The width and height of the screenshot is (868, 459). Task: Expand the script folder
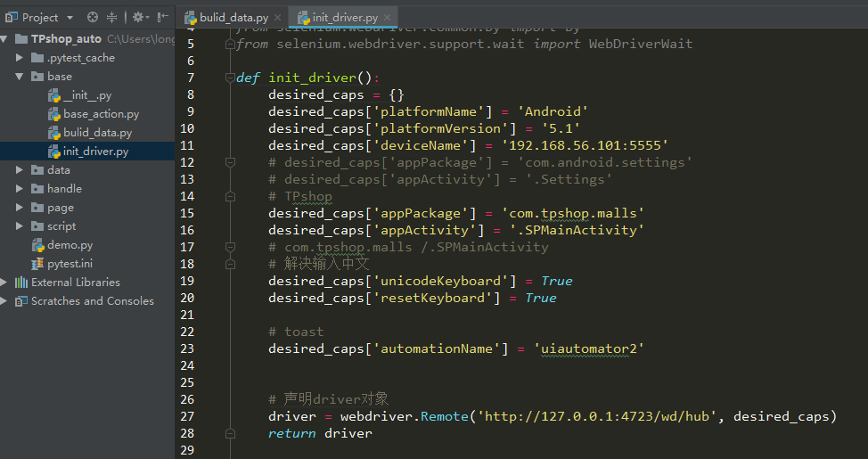[x=20, y=225]
